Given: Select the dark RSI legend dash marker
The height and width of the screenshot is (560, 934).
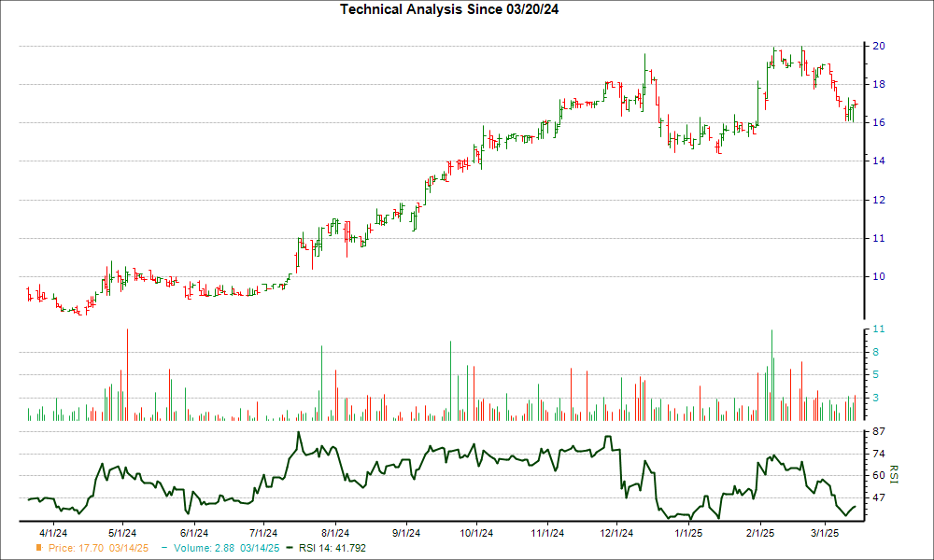Looking at the screenshot, I should [x=290, y=549].
